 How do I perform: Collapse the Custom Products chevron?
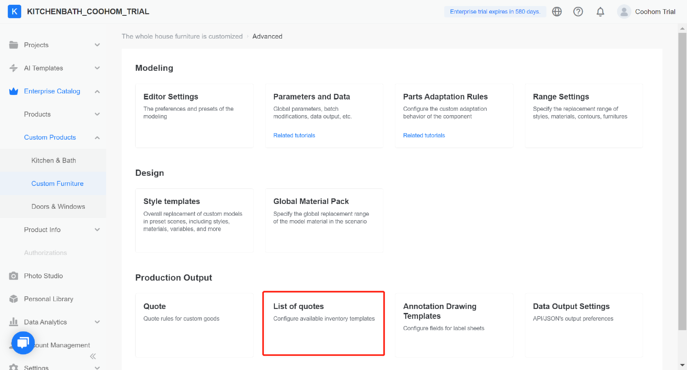[x=97, y=137]
